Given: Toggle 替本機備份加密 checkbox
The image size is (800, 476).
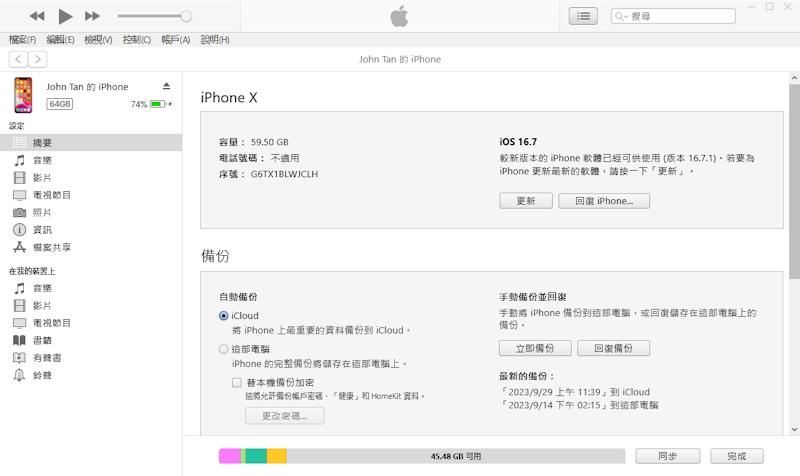Looking at the screenshot, I should [x=237, y=382].
